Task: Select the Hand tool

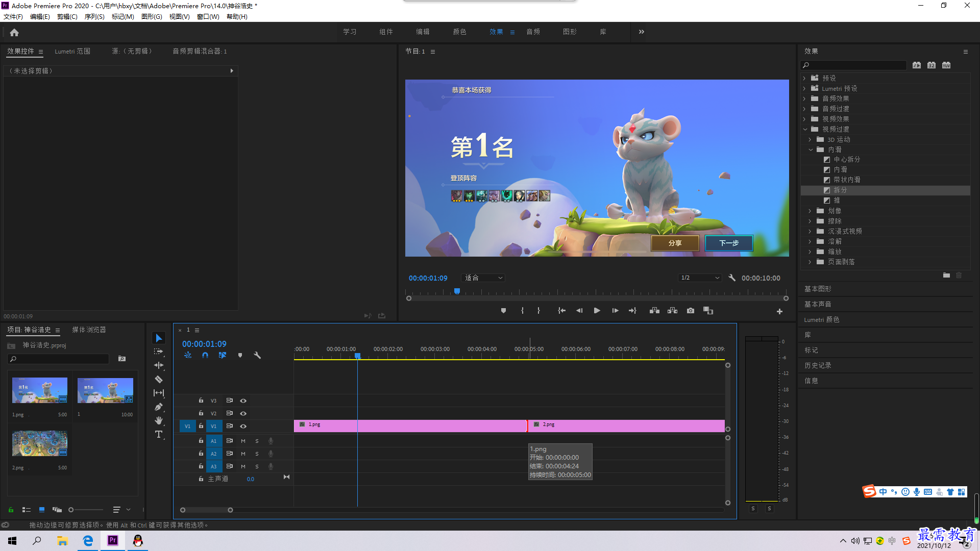Action: (x=159, y=420)
